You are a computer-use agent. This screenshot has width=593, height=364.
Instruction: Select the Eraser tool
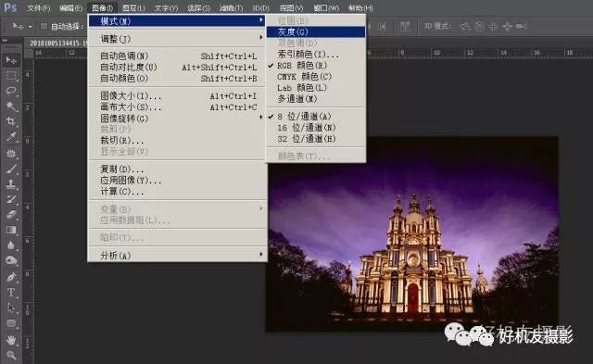(11, 214)
